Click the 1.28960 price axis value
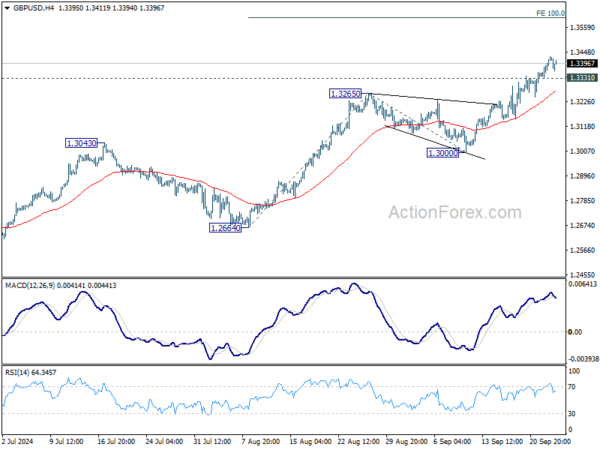 582,176
